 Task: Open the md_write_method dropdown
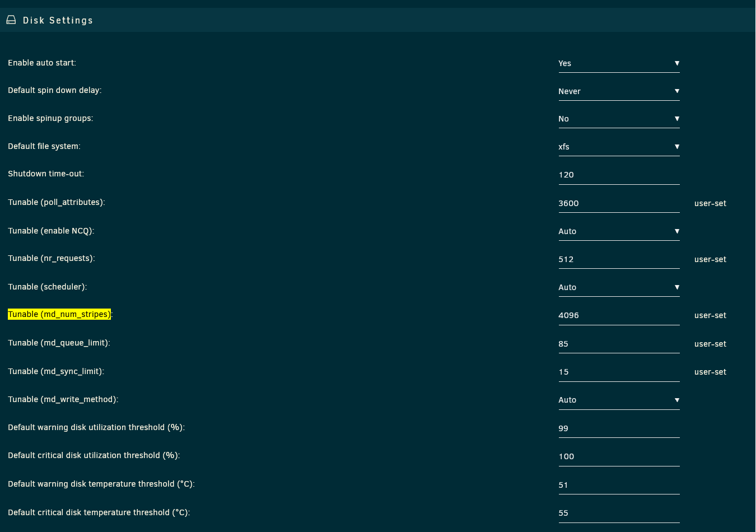618,400
